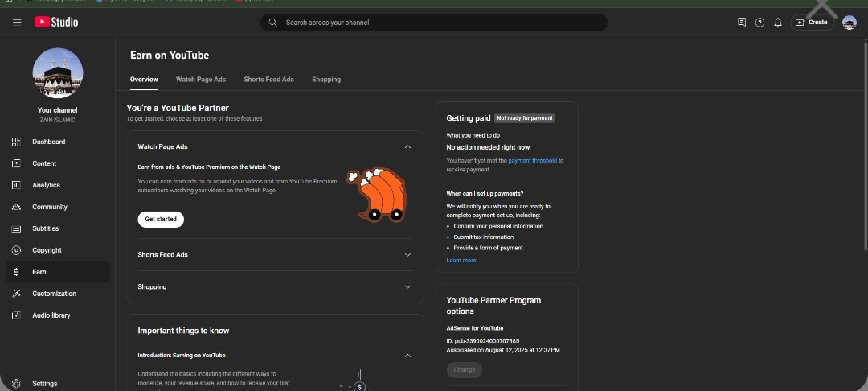Open the hamburger navigation menu
Viewport: 868px width, 391px height.
pos(17,23)
